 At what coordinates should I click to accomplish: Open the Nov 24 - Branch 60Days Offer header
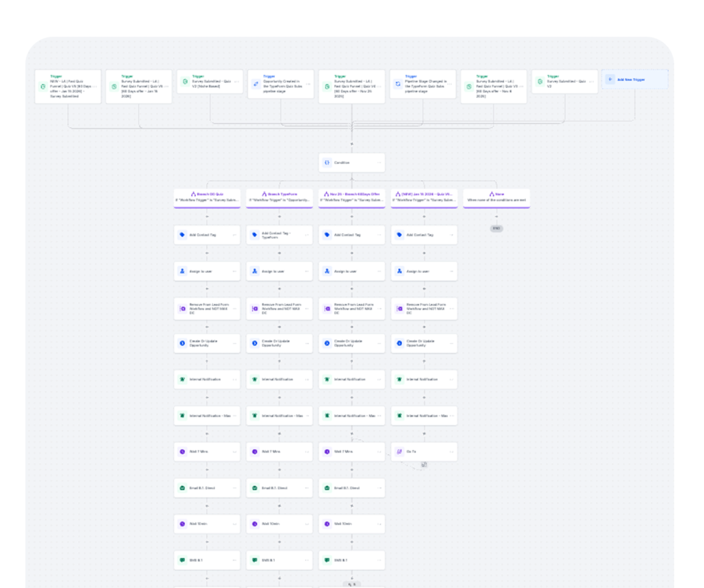point(351,197)
